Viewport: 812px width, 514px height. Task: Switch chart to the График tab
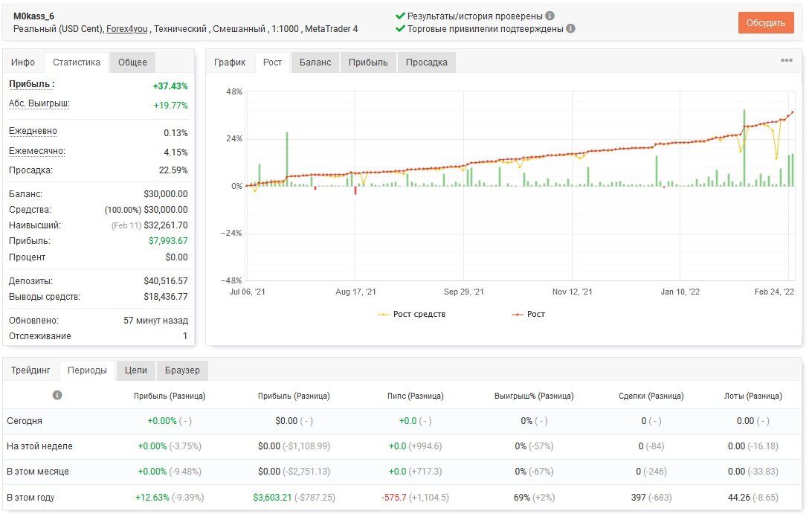click(230, 62)
